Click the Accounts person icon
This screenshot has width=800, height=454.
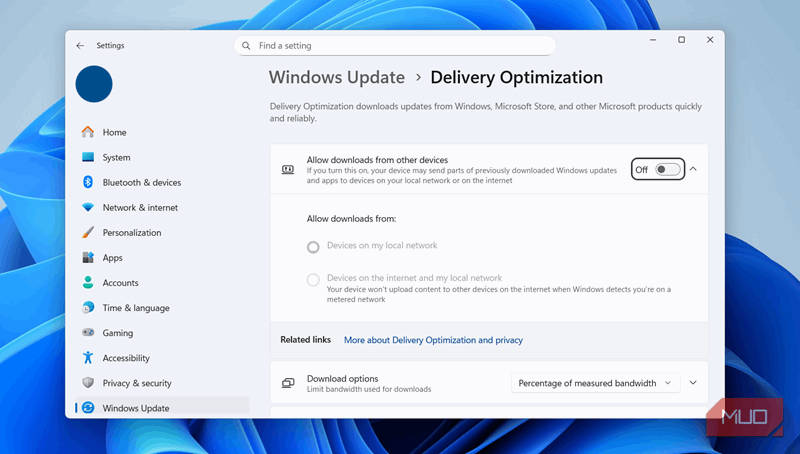point(88,283)
